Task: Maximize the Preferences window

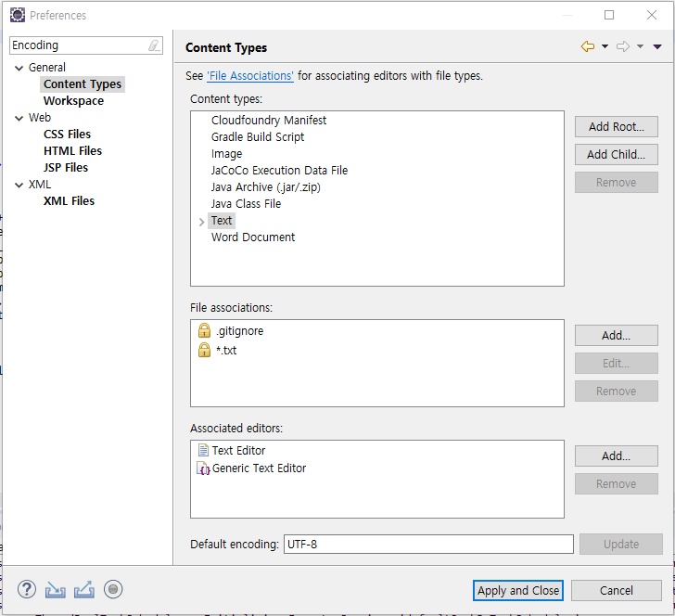Action: click(x=609, y=15)
